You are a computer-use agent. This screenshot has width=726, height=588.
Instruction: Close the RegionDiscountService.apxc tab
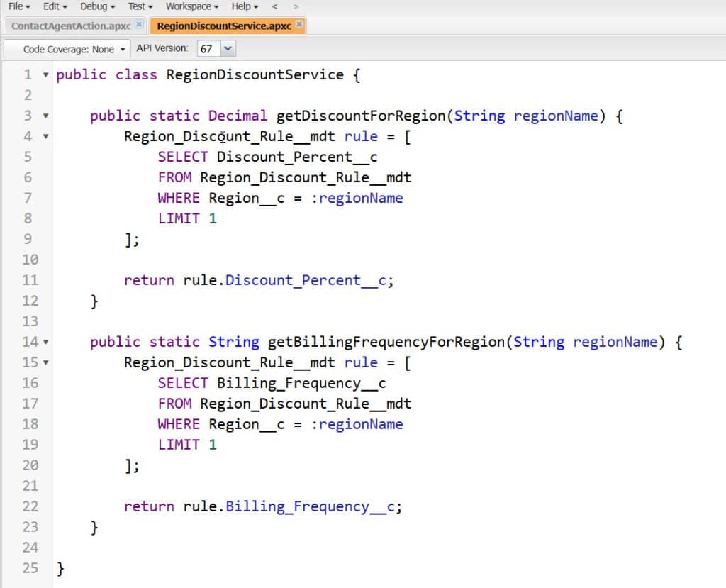(299, 24)
